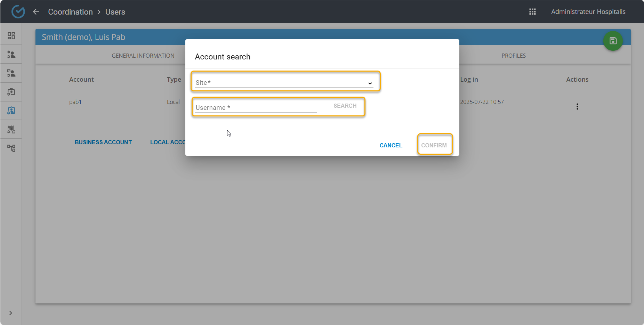Click the green save floating button
The image size is (644, 325).
[x=613, y=41]
